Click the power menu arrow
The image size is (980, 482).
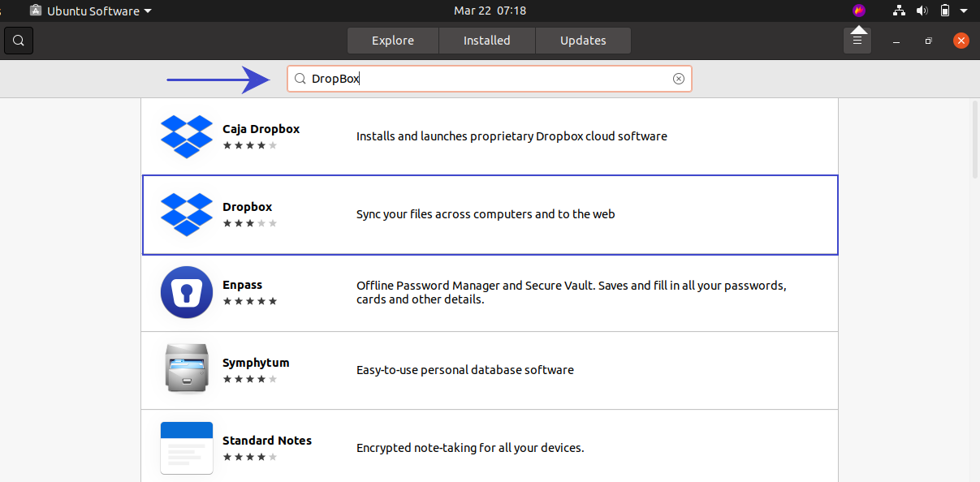(964, 11)
